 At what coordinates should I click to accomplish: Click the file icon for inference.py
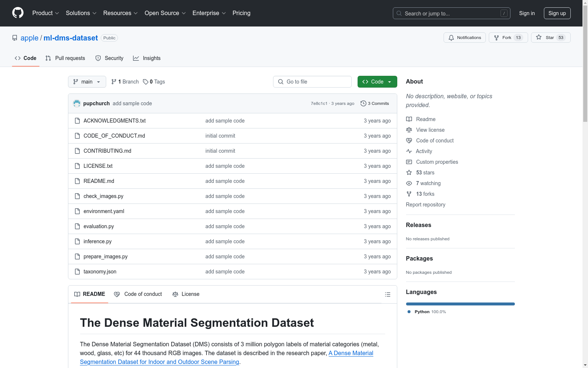click(x=77, y=241)
